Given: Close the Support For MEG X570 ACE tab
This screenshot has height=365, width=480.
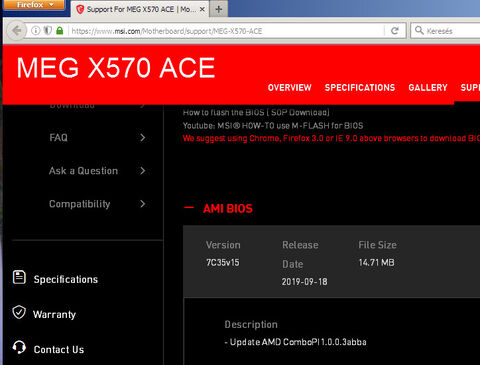Looking at the screenshot, I should coord(202,9).
